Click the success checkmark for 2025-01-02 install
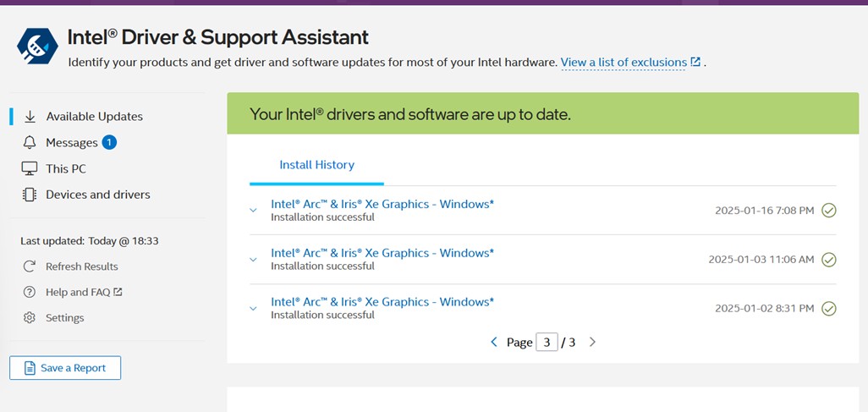 pyautogui.click(x=829, y=309)
